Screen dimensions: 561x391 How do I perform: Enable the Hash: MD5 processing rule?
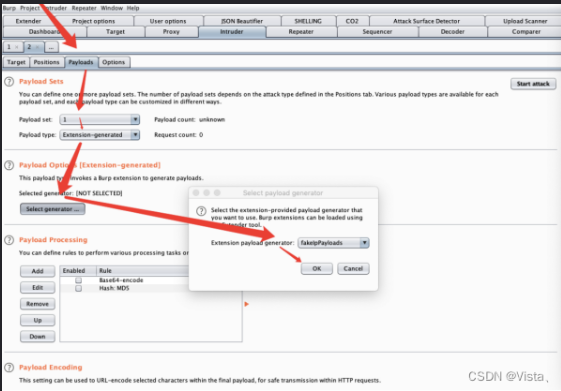pyautogui.click(x=78, y=288)
